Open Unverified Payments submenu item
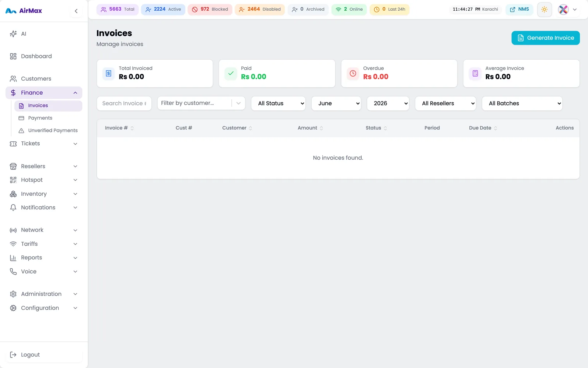The height and width of the screenshot is (368, 588). [x=48, y=131]
